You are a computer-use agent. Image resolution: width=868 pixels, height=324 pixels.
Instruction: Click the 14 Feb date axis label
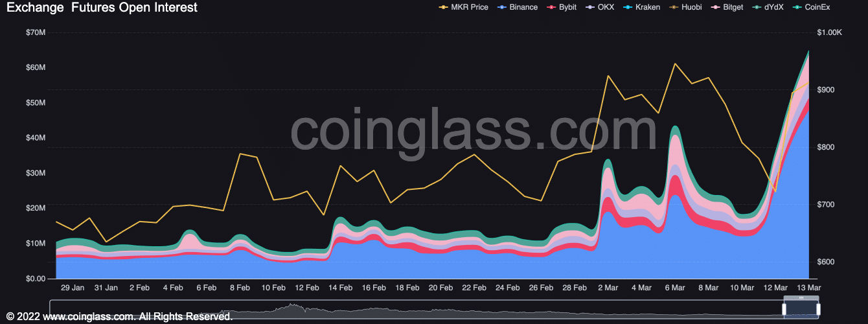pyautogui.click(x=340, y=287)
